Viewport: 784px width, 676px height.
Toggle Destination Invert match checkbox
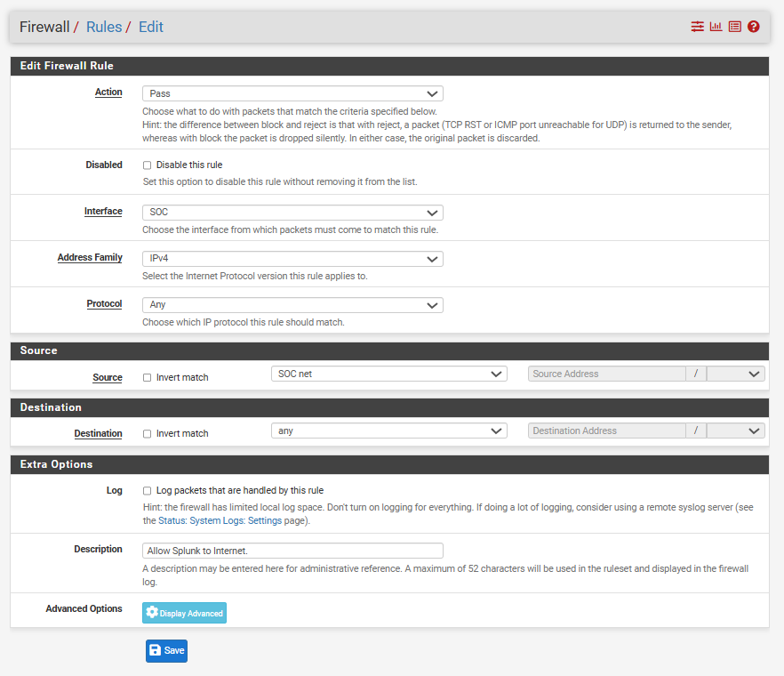148,434
